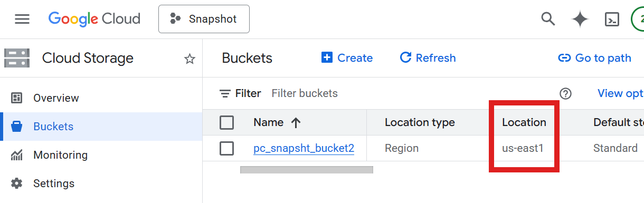Toggle the select-all checkbox in header
644x203 pixels.
(227, 123)
